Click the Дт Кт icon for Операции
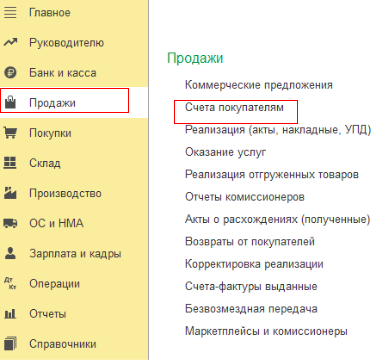 click(10, 283)
